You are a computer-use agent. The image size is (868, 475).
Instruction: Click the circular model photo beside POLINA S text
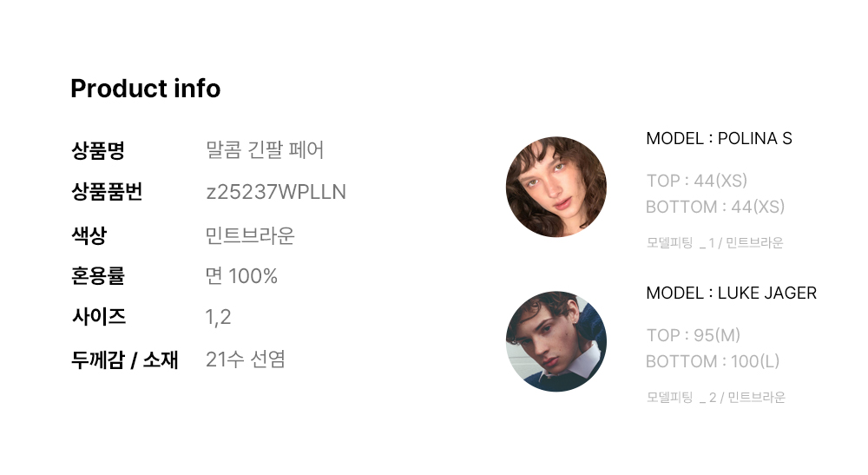coord(556,187)
